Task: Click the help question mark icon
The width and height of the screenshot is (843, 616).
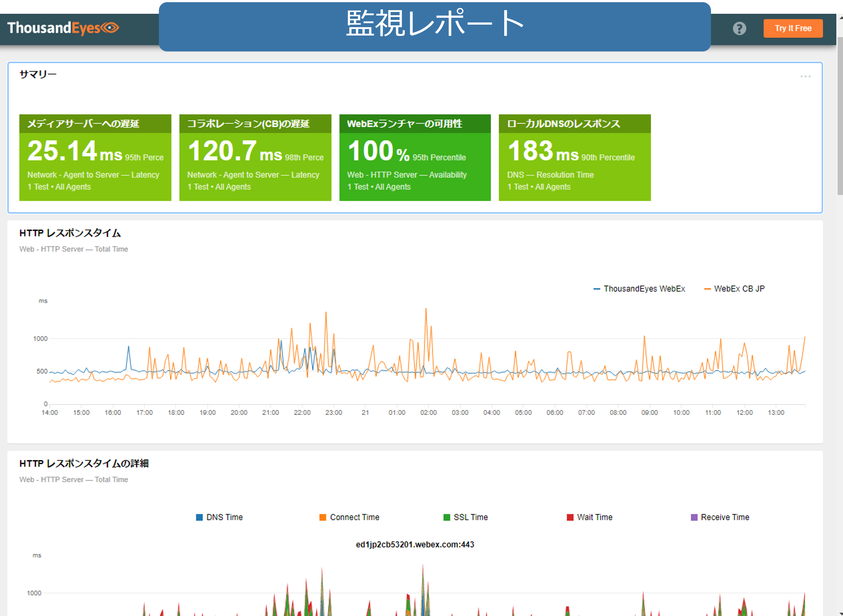Action: 739,28
